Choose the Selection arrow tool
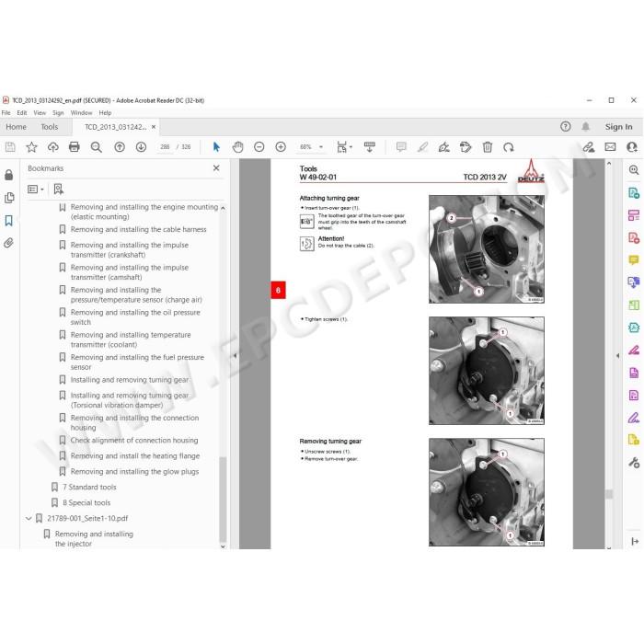Screen dimensions: 644x644 point(216,147)
